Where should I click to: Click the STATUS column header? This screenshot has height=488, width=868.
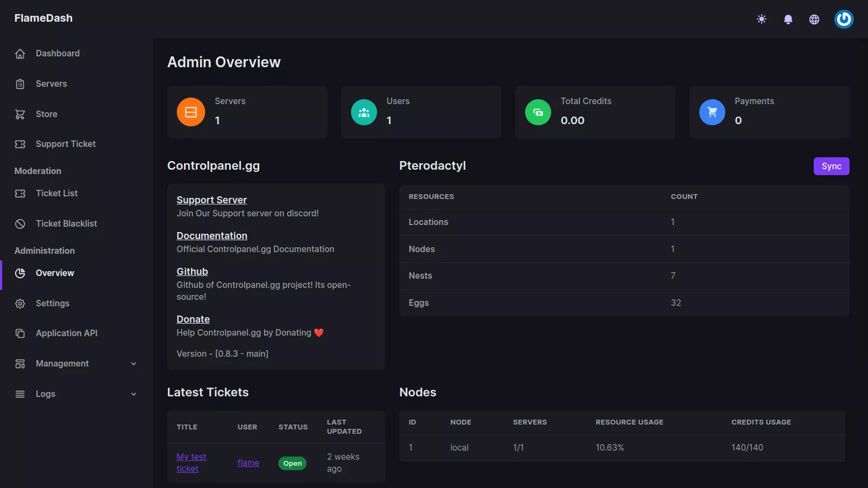pos(293,427)
